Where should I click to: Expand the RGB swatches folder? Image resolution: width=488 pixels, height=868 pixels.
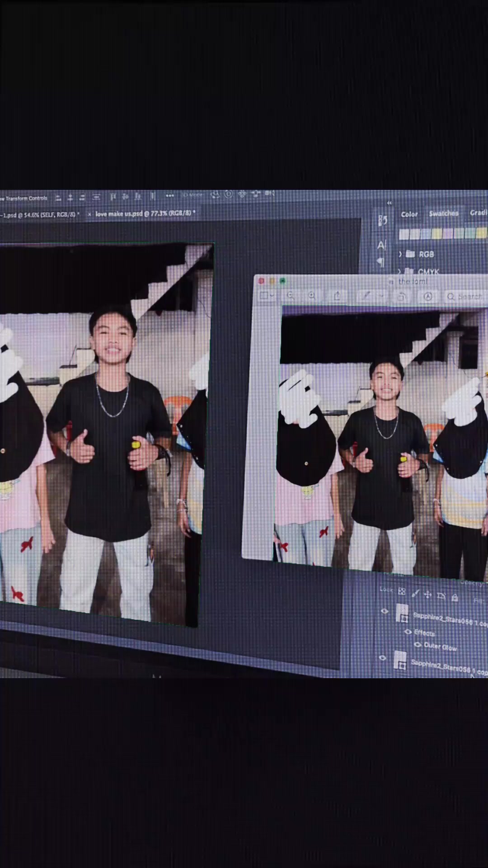point(400,254)
